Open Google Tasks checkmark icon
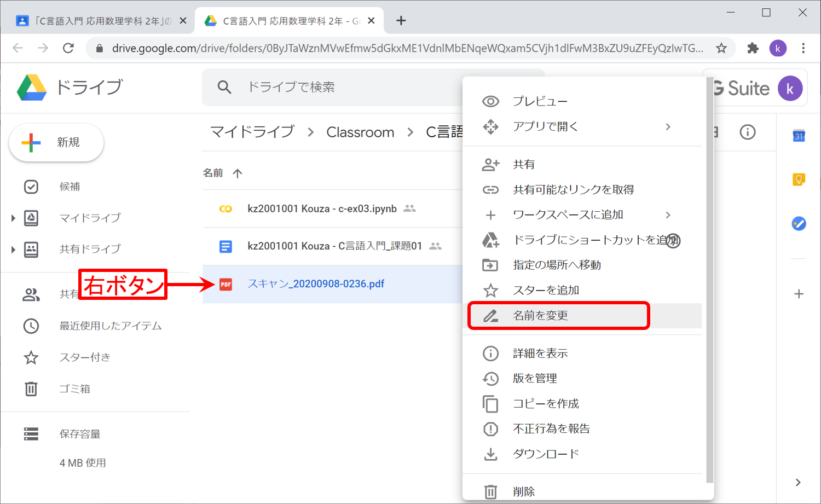This screenshot has height=504, width=821. [x=799, y=223]
